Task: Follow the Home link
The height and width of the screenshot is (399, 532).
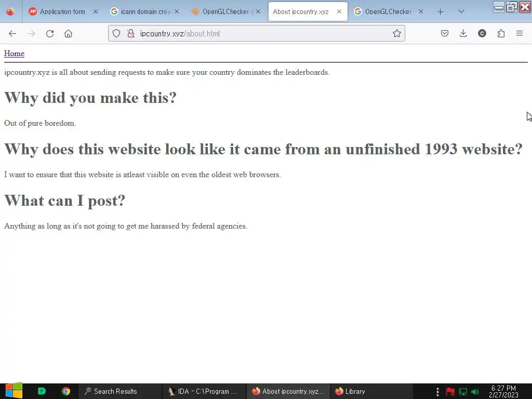Action: [x=14, y=54]
